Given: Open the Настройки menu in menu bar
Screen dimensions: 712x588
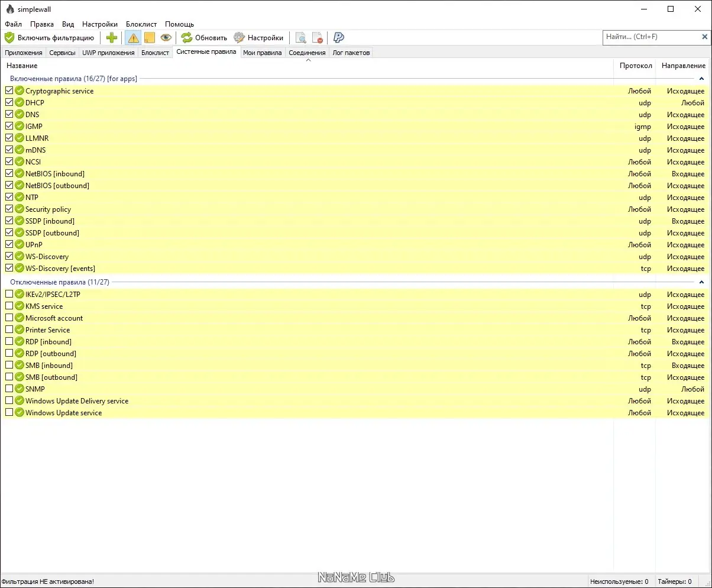Looking at the screenshot, I should (x=100, y=24).
